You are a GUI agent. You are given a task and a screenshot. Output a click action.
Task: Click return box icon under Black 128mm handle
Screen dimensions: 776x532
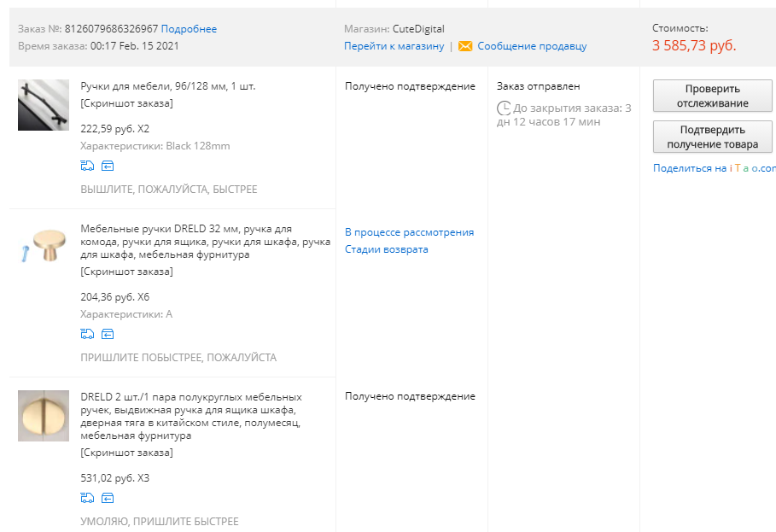[108, 166]
